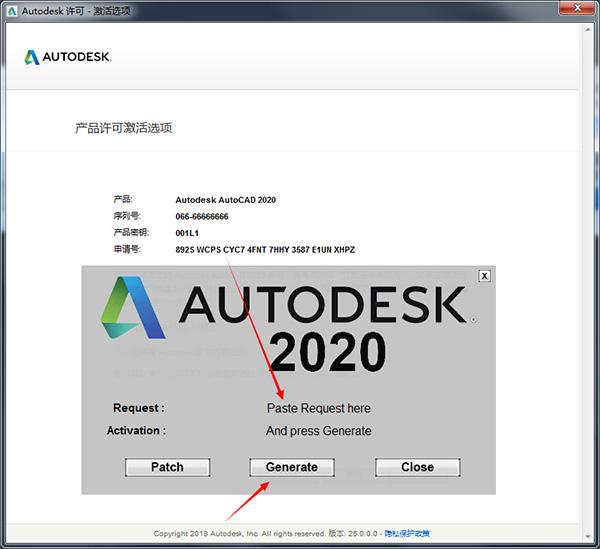Click the Copyright 2018 Autodesk footer text
The width and height of the screenshot is (600, 549).
[x=239, y=533]
